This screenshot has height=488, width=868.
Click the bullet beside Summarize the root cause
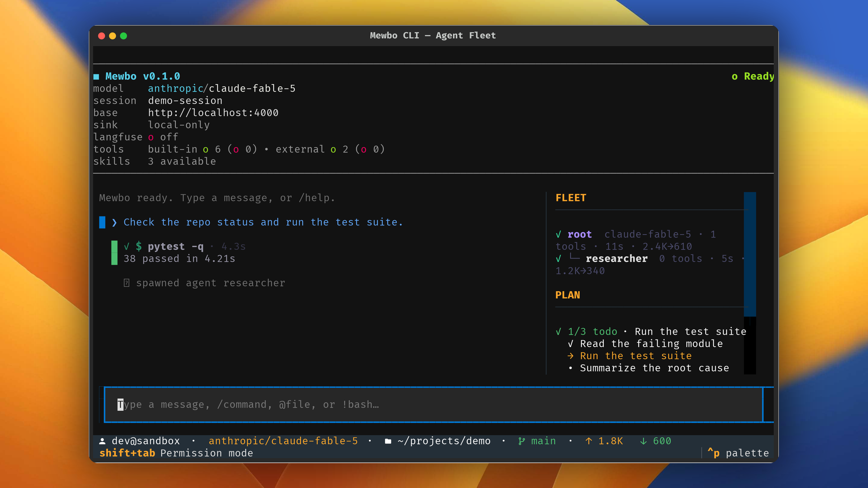coord(571,368)
